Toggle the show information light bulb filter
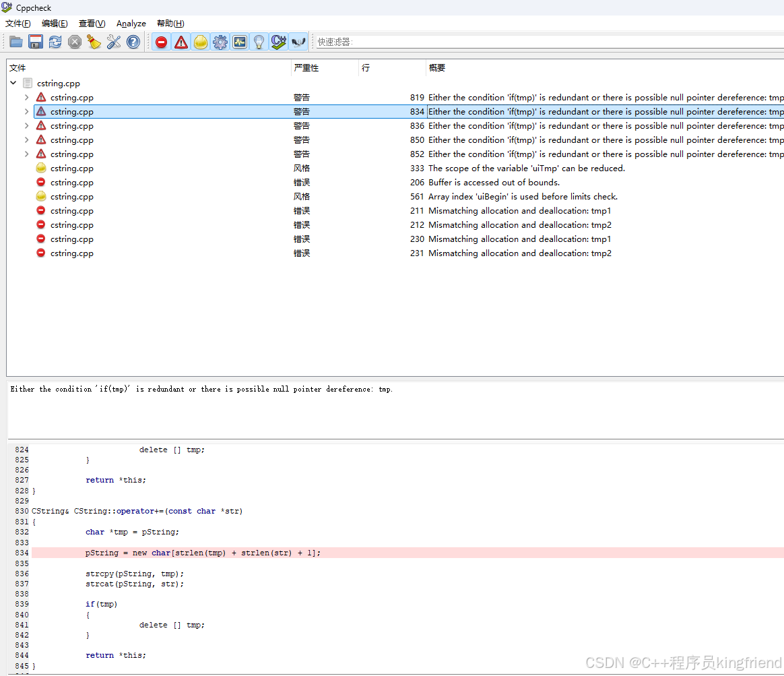784x676 pixels. (259, 42)
